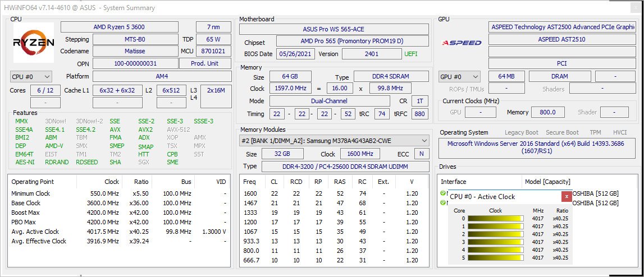644x277 pixels.
Task: Click the Core 5 clock bar
Action: pos(496,257)
